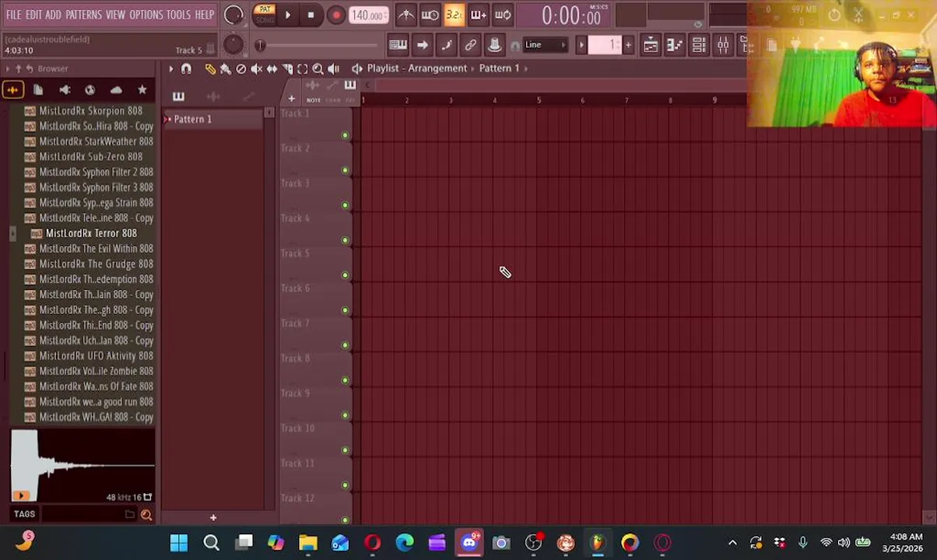
Task: Toggle typing keyboard to piano button
Action: pyautogui.click(x=398, y=45)
